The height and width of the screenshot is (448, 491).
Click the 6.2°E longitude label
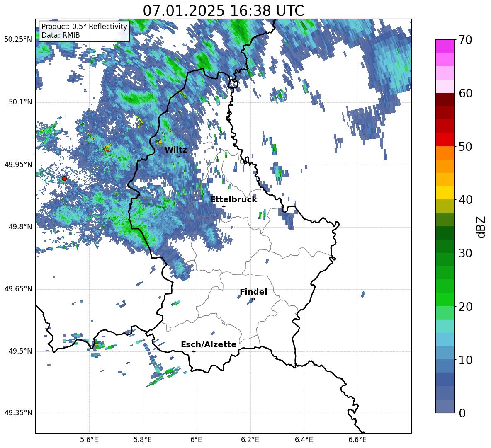(250, 440)
